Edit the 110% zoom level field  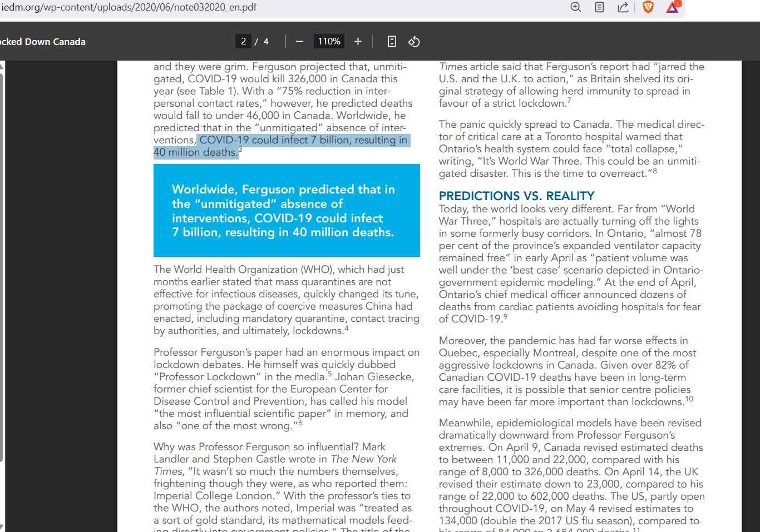(x=329, y=42)
